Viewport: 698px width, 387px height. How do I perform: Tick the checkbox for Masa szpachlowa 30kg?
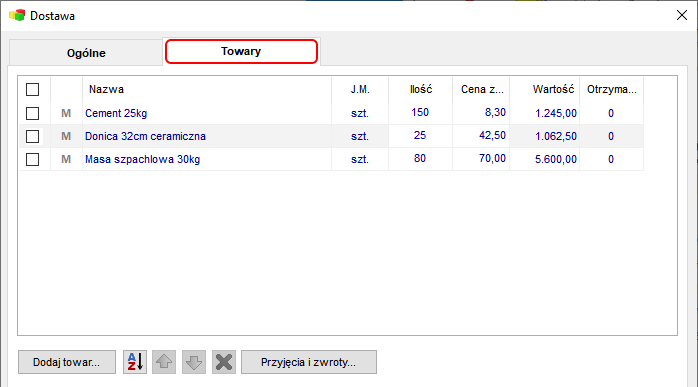32,159
